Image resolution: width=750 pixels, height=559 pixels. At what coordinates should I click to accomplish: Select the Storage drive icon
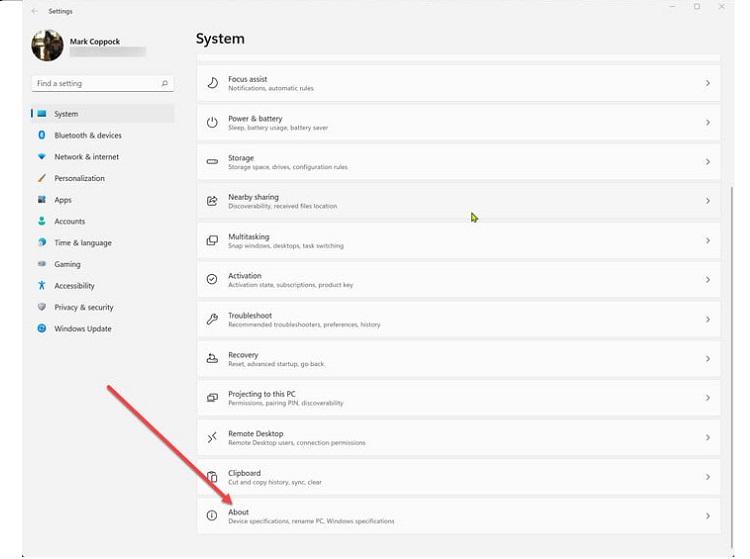212,162
